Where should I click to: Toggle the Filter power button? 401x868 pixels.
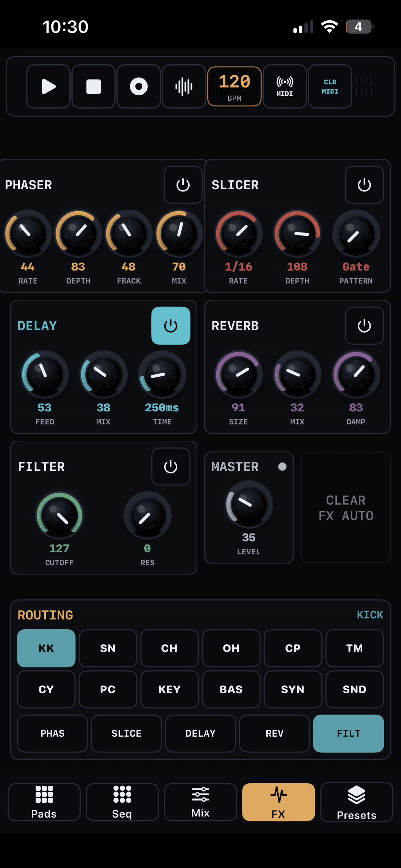(170, 467)
